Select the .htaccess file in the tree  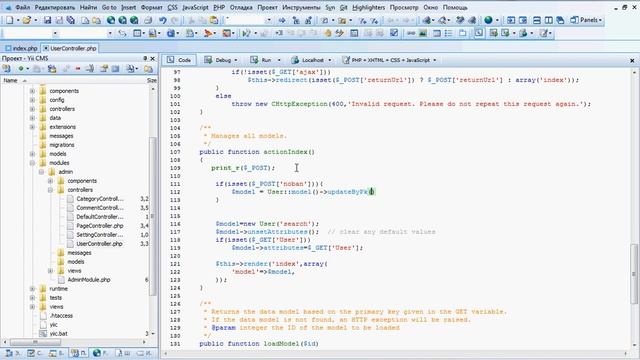point(61,316)
